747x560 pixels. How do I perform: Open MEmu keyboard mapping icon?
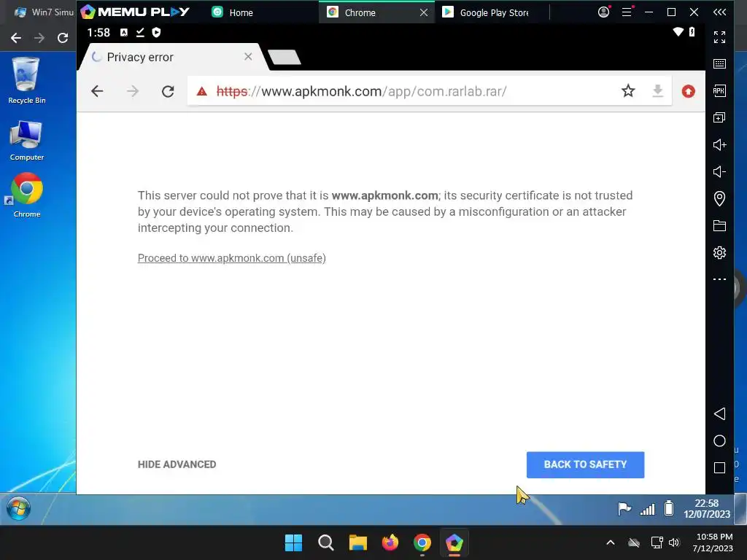point(719,64)
